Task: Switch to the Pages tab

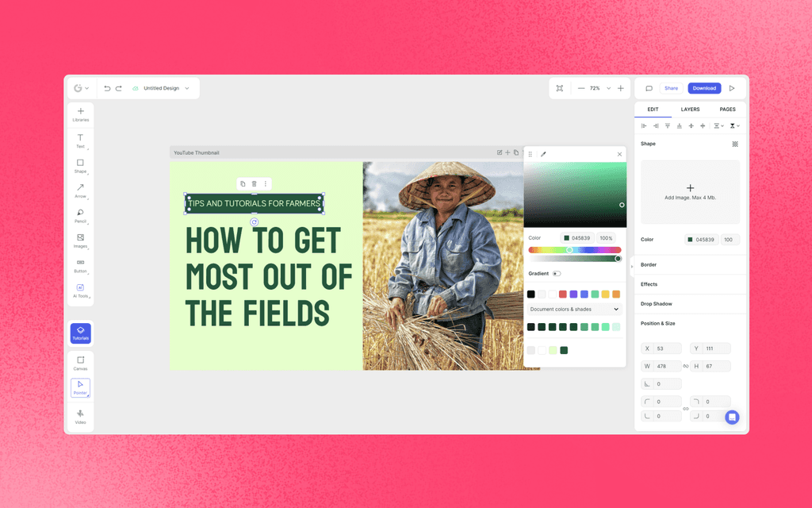Action: tap(727, 109)
